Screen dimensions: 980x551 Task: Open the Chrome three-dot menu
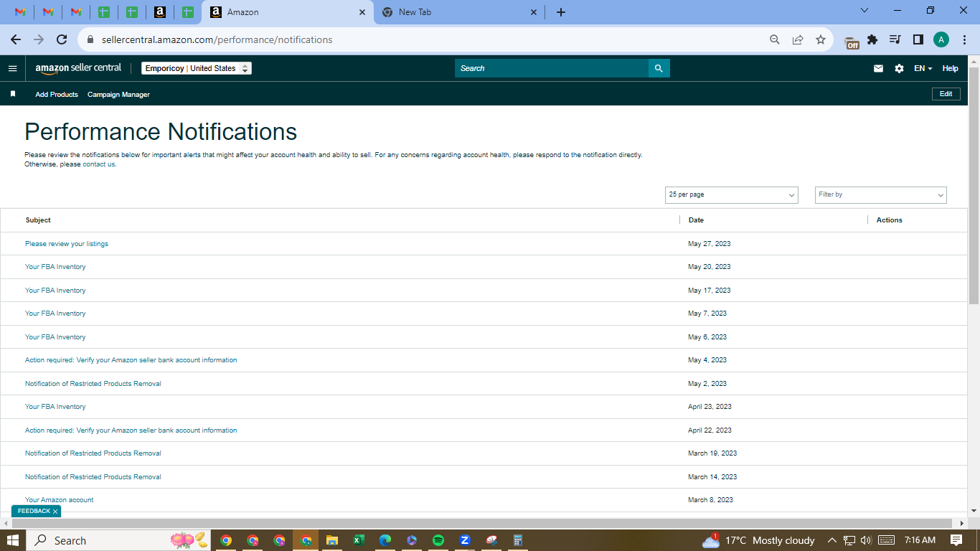click(x=965, y=39)
